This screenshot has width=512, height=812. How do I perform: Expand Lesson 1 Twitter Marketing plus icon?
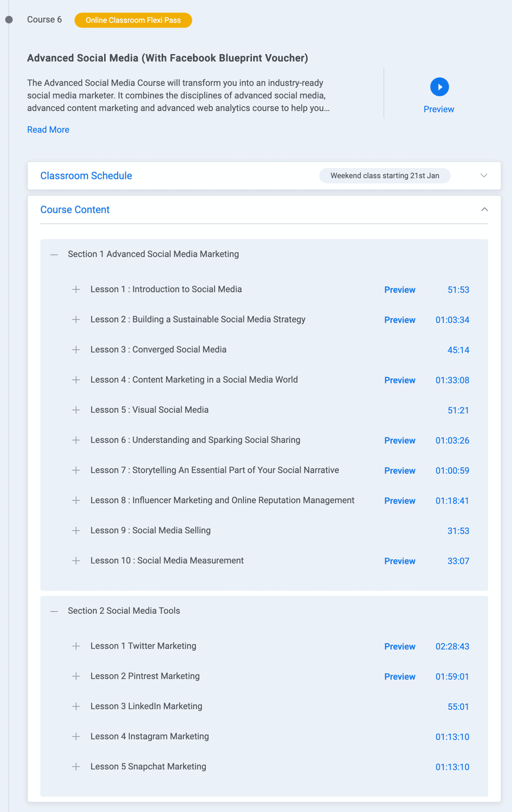pyautogui.click(x=76, y=646)
